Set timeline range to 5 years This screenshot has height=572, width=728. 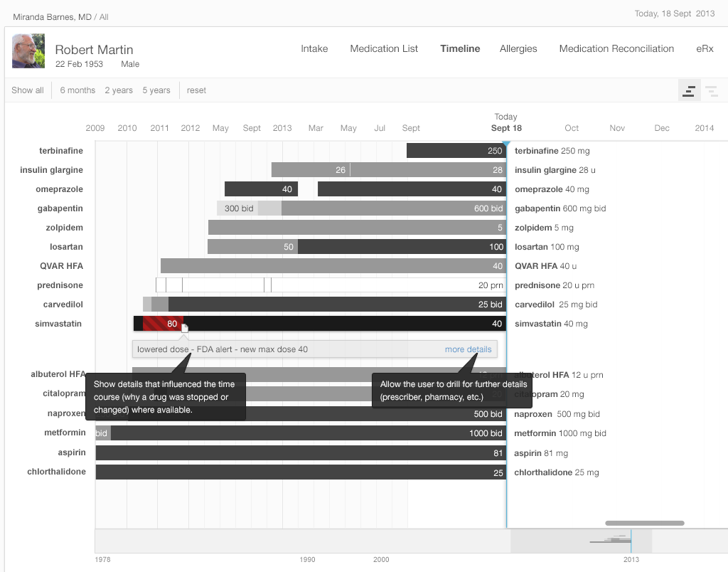(x=156, y=90)
